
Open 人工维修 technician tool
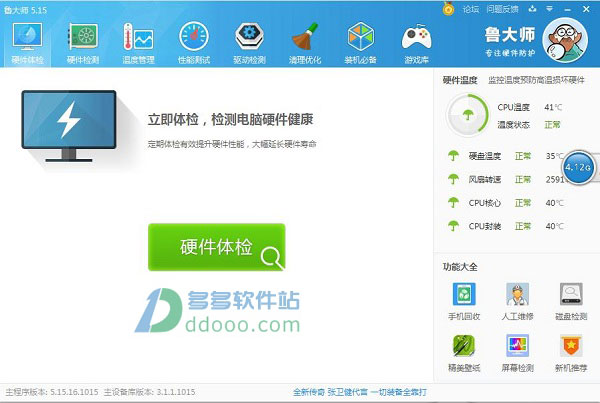(517, 301)
